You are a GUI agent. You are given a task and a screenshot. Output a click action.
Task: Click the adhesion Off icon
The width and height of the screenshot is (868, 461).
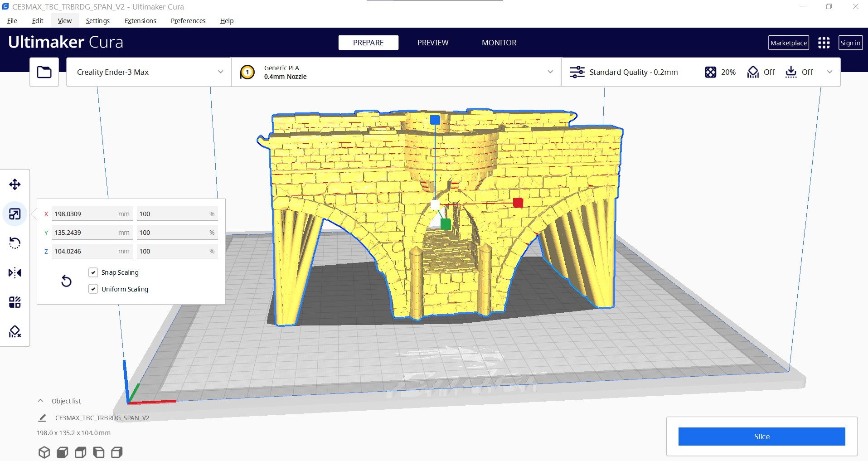[791, 72]
